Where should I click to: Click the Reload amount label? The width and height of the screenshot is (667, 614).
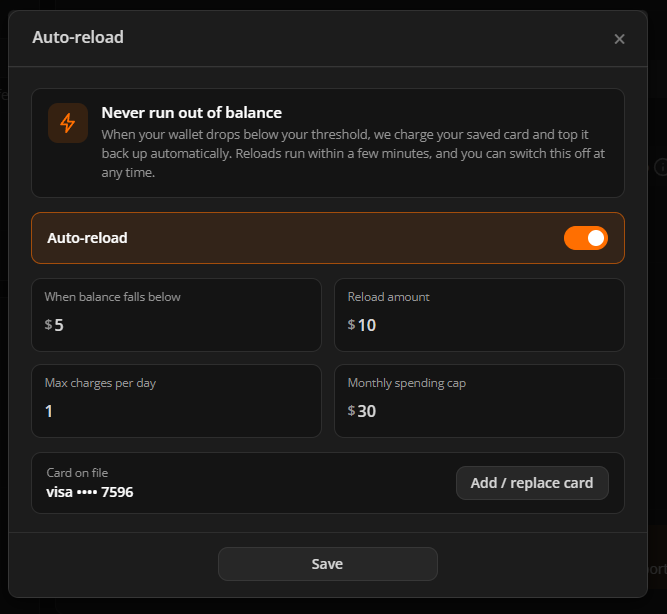click(388, 297)
